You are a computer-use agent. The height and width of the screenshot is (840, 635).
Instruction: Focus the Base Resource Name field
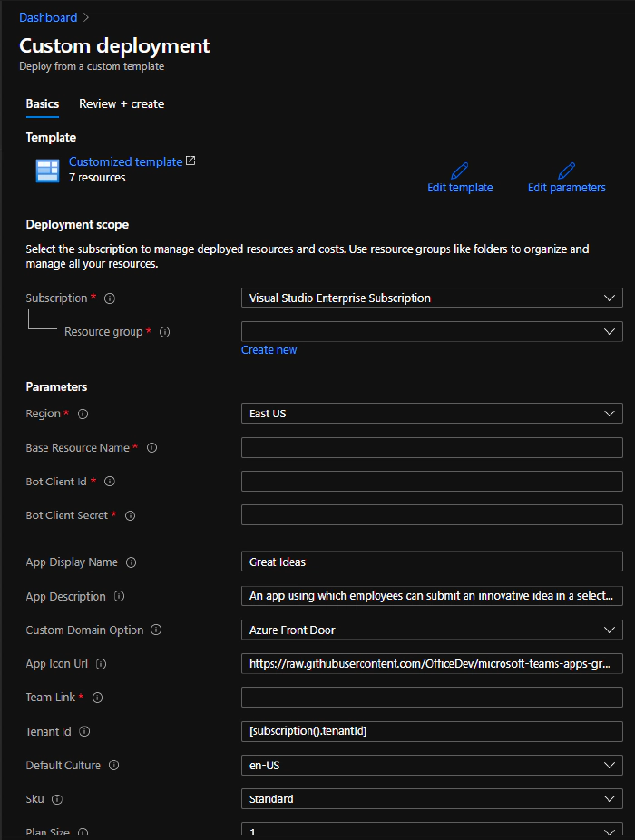(432, 448)
